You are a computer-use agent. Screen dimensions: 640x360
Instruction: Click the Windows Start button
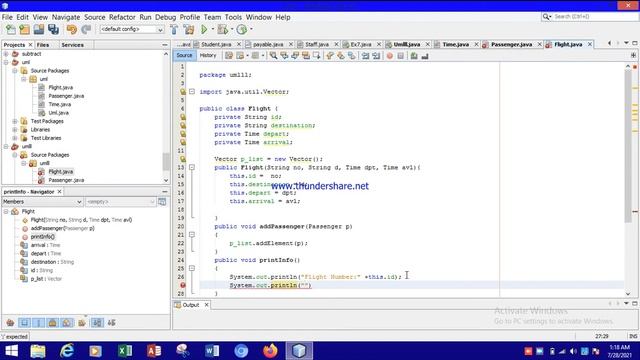click(11, 351)
